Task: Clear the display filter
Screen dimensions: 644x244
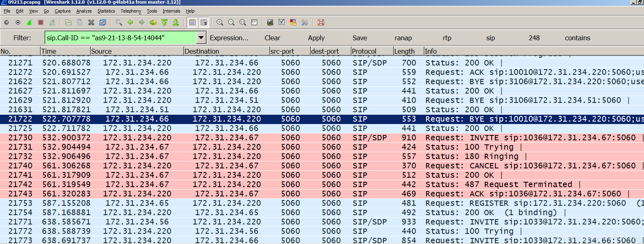Action: [x=272, y=38]
